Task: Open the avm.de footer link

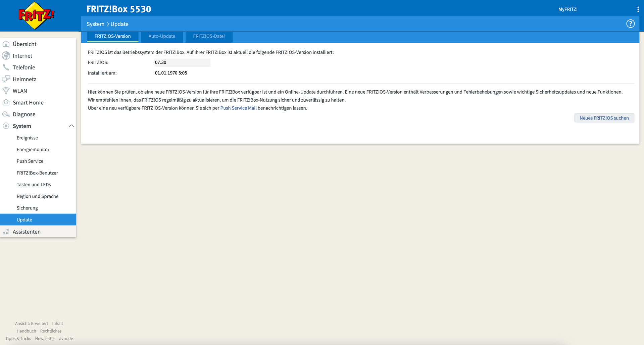Action: [66, 339]
